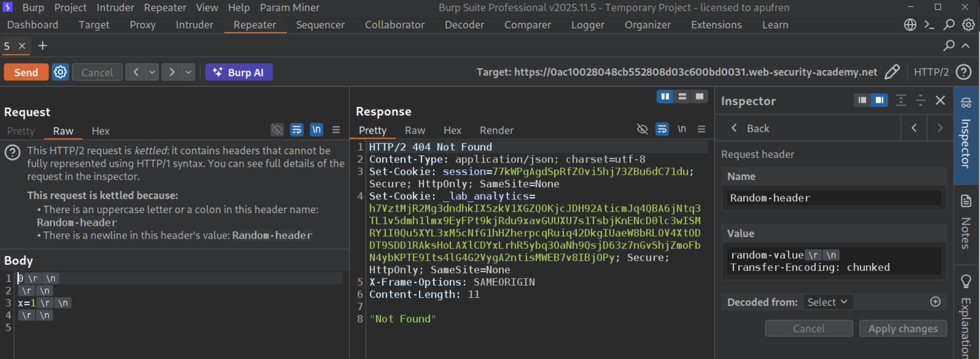Toggle hidden-eye option in Response viewer

coord(642,129)
